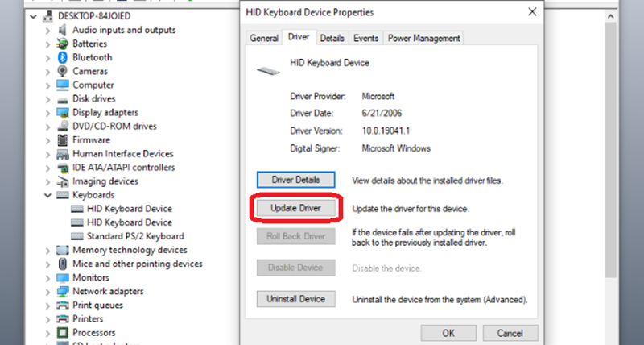The image size is (644, 345).
Task: Click the Printers category icon
Action: (62, 318)
